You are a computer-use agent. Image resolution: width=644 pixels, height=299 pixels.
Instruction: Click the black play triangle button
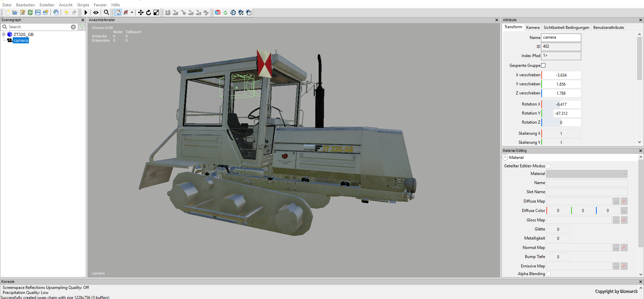point(86,12)
